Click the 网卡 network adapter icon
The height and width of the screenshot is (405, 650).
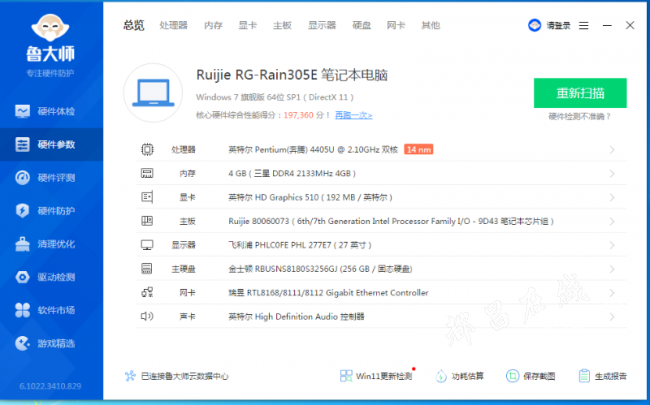[x=147, y=293]
